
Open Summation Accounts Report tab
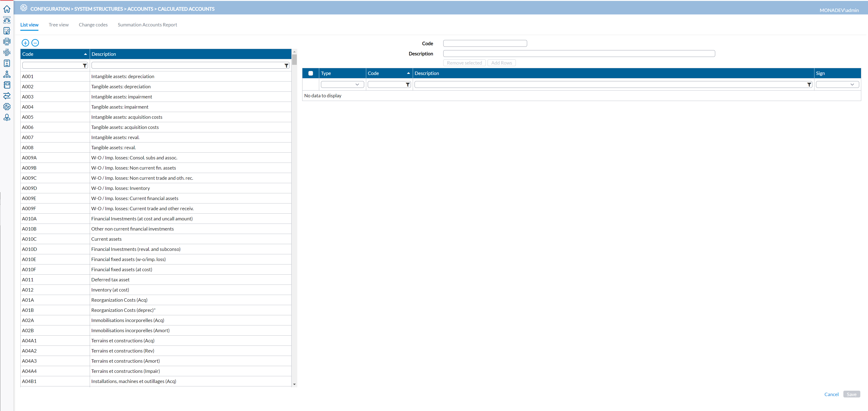click(x=147, y=25)
